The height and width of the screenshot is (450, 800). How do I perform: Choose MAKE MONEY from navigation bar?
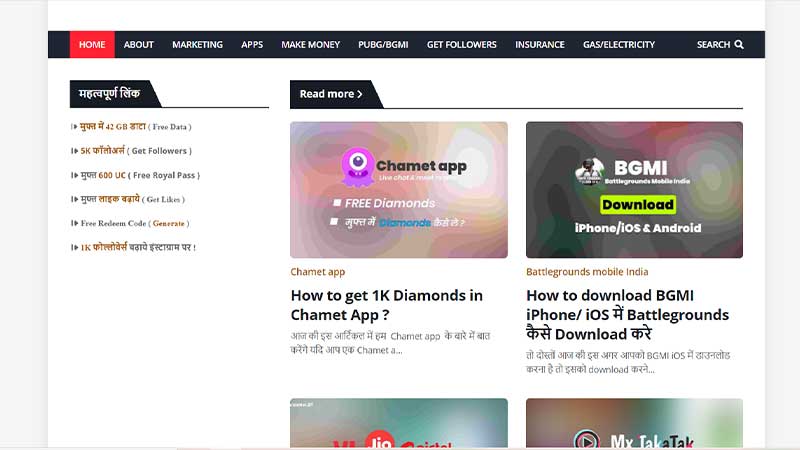(x=310, y=44)
